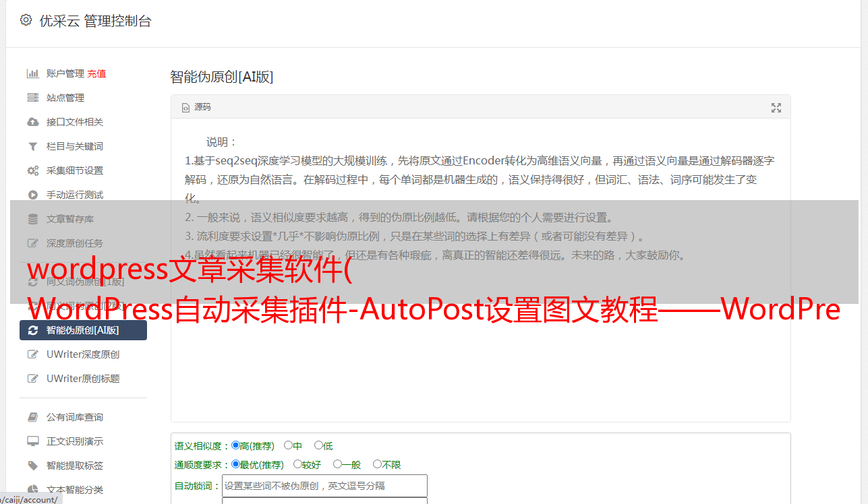Toggle editor fullscreen expand icon
Image resolution: width=868 pixels, height=504 pixels.
[x=776, y=108]
